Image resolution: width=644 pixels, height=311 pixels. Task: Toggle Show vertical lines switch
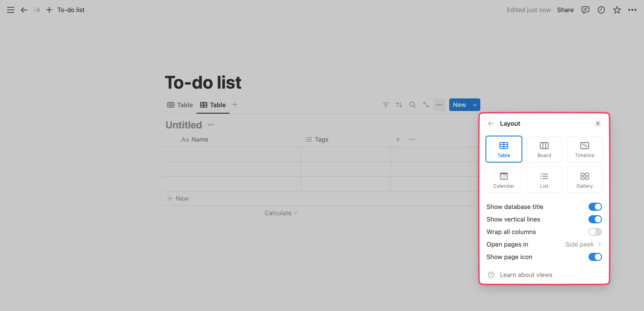click(595, 219)
